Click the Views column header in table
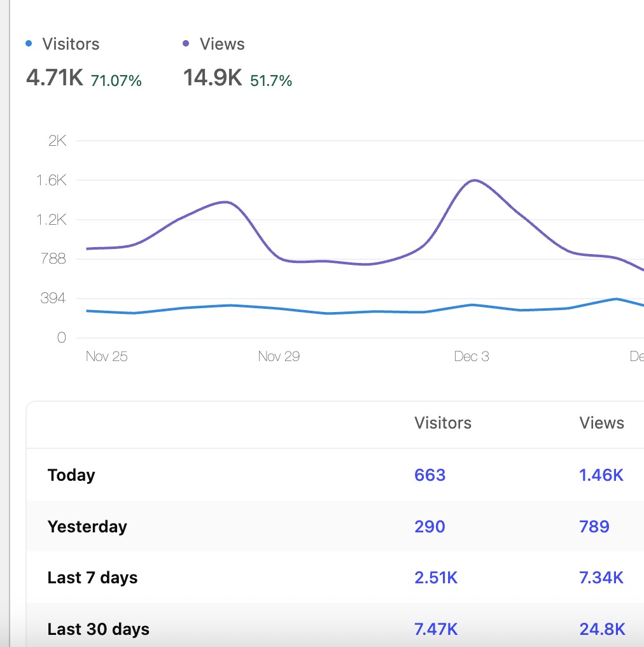Screen dimensions: 644x647 point(601,423)
